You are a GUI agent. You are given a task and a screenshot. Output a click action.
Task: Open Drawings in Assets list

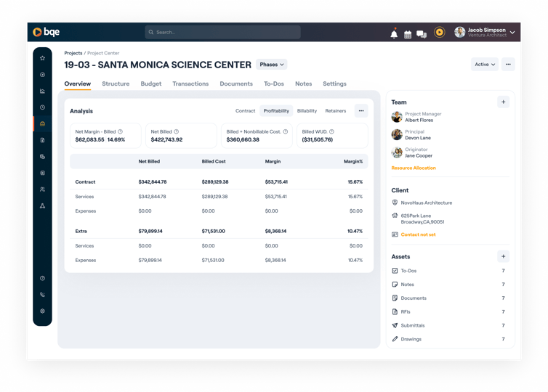coord(448,339)
